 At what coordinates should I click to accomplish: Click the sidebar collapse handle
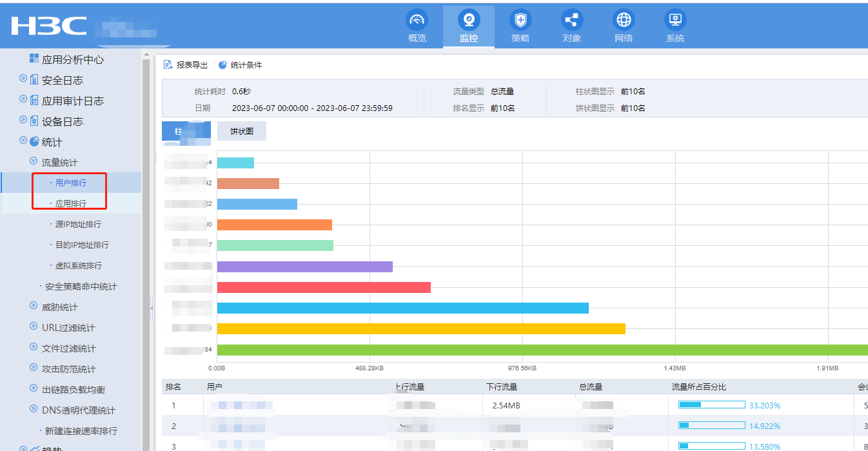152,309
